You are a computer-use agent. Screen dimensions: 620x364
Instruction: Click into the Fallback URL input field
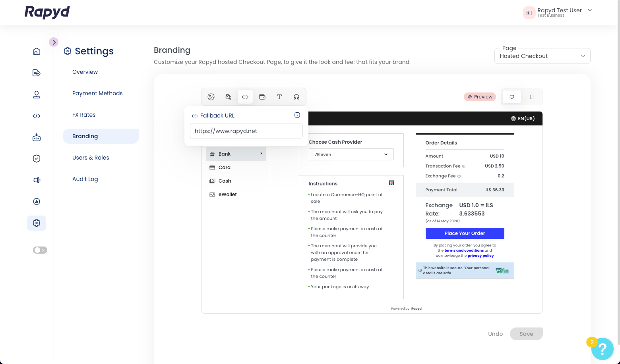[246, 131]
